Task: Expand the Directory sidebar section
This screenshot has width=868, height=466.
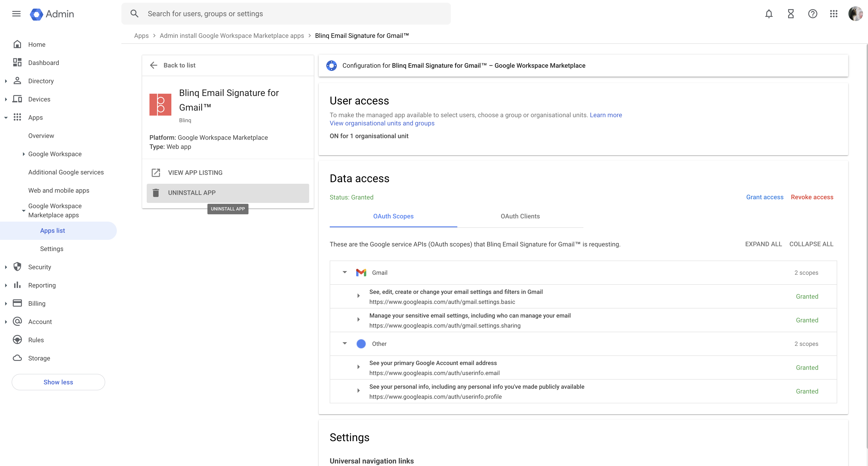Action: tap(6, 81)
